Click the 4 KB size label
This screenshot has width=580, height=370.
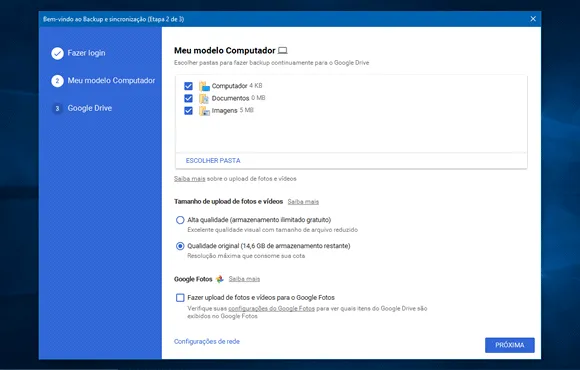coord(256,85)
